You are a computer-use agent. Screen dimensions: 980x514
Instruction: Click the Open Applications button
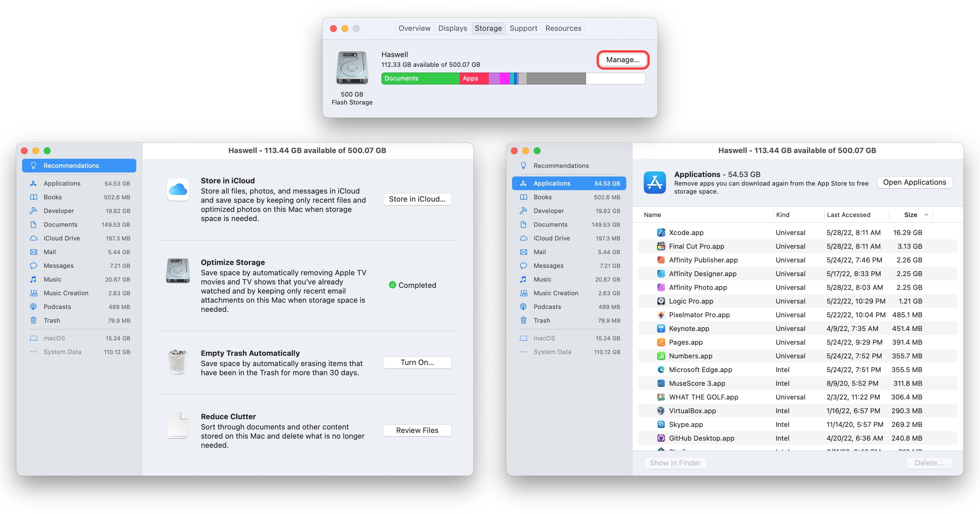point(915,182)
